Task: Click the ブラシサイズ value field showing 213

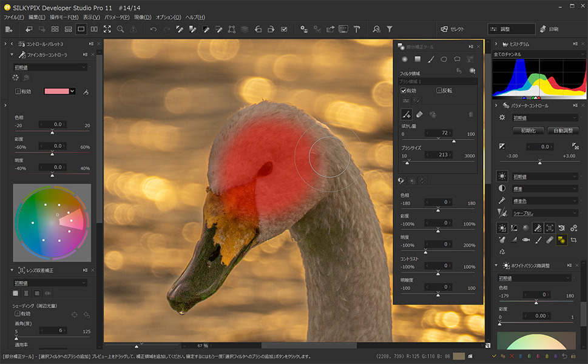Action: click(439, 155)
